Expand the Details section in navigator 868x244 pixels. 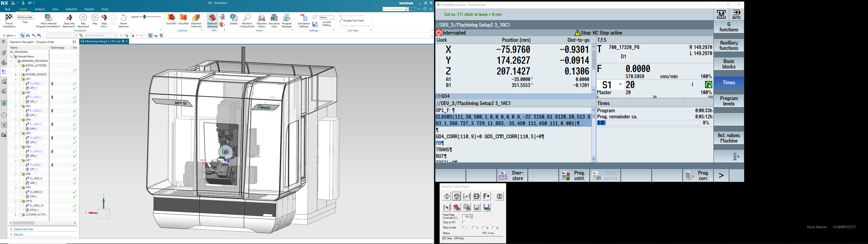pos(19,235)
